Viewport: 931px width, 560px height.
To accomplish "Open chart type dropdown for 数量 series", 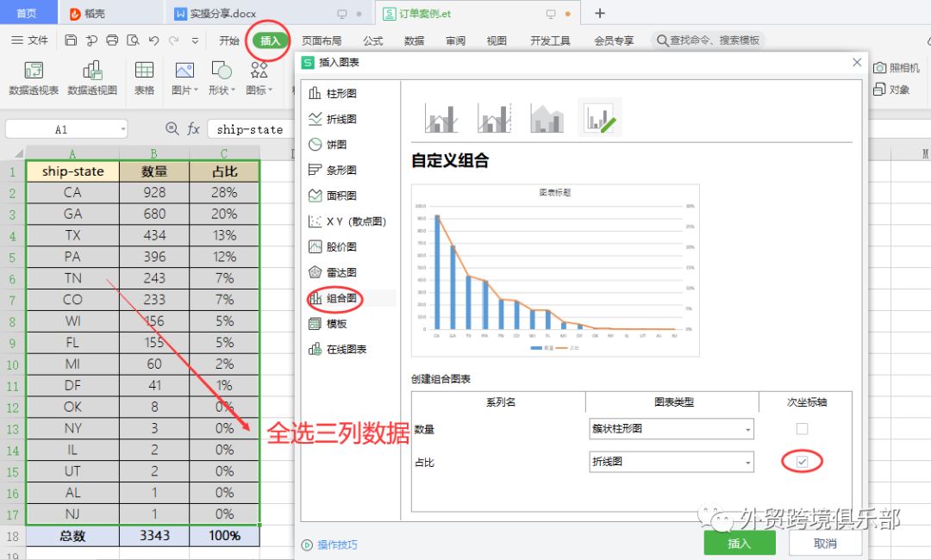I will point(672,429).
